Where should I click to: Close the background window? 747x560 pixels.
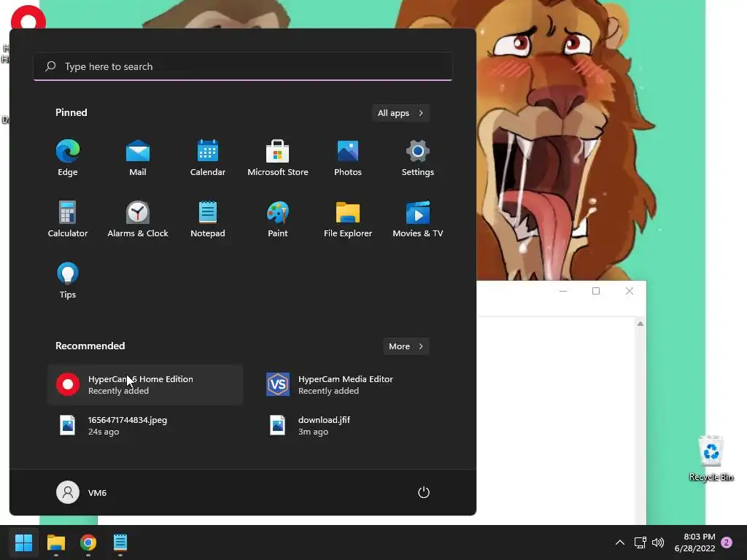630,291
